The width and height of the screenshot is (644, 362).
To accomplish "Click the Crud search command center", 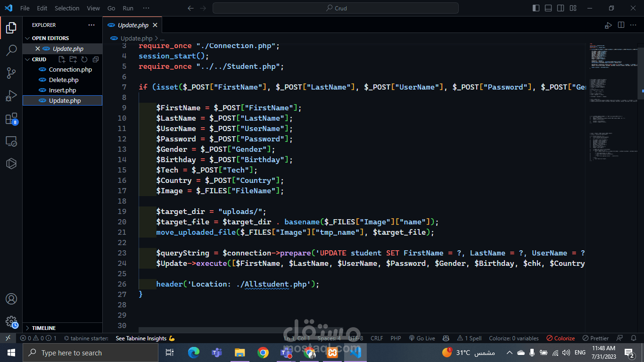I will click(336, 8).
